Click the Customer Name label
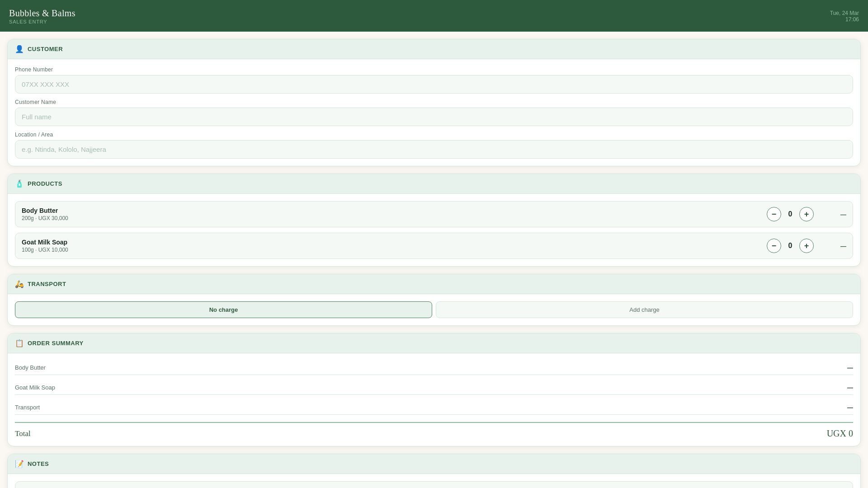 click(x=35, y=102)
